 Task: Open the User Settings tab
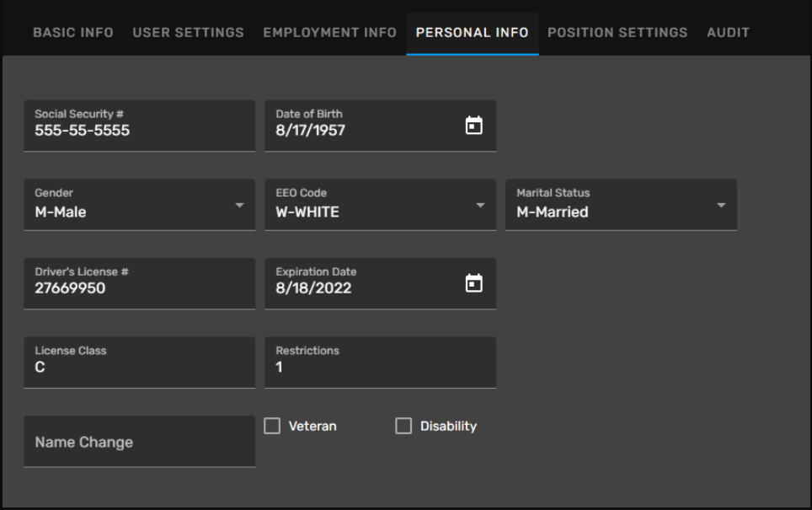(x=188, y=33)
